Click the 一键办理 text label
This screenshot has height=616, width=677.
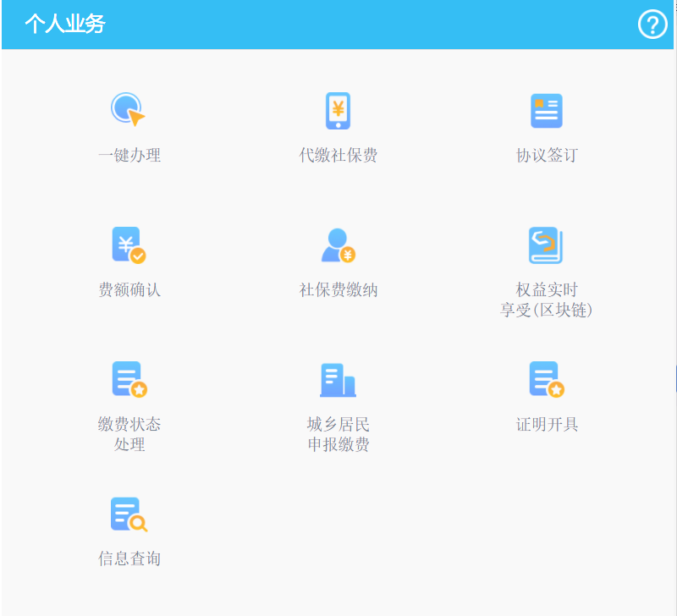pos(129,156)
